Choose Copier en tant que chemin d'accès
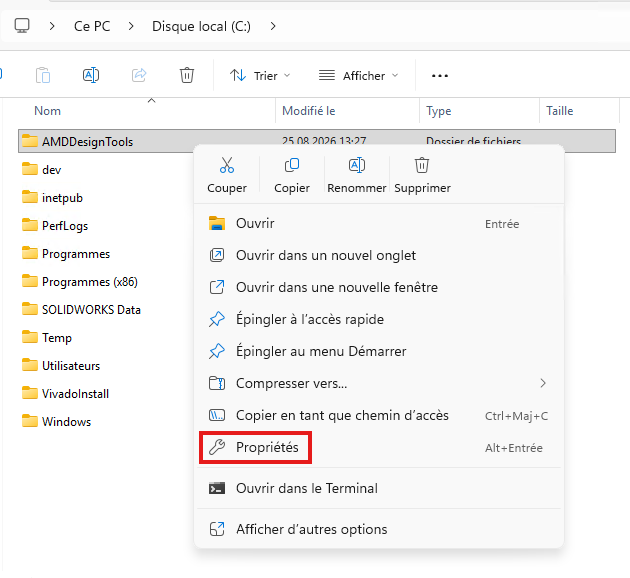The height and width of the screenshot is (578, 630). pyautogui.click(x=379, y=415)
